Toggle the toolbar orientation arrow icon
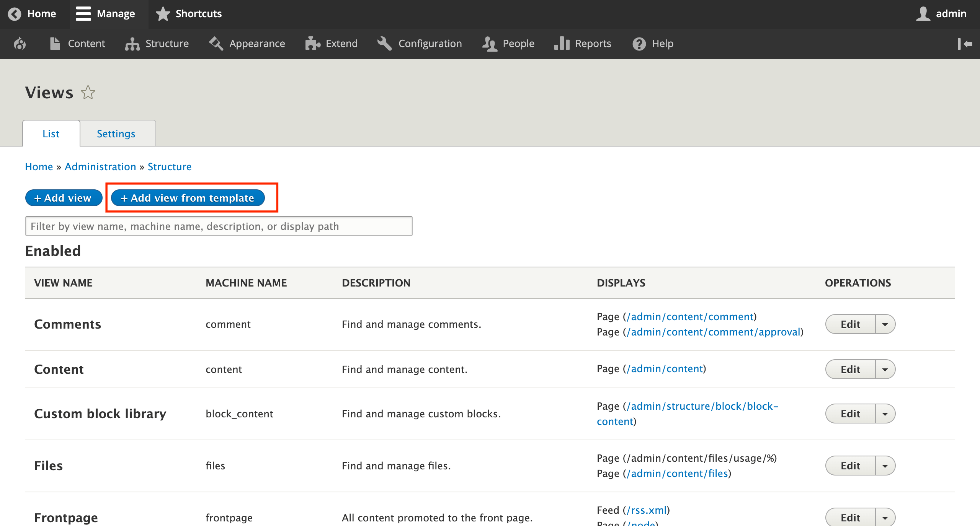This screenshot has width=980, height=526. click(965, 44)
